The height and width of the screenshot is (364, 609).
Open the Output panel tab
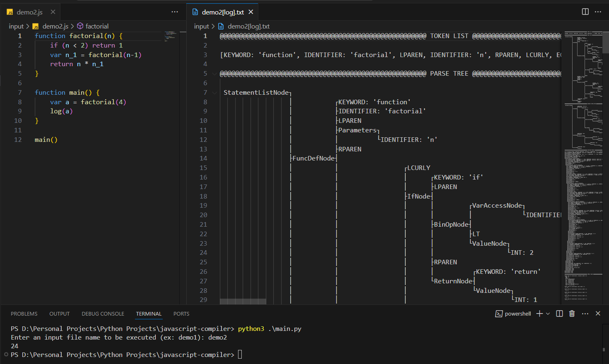pyautogui.click(x=60, y=314)
